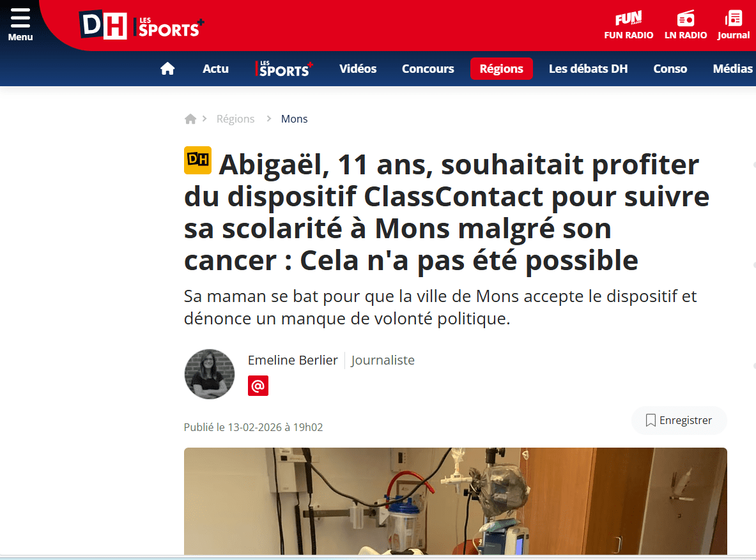Open the Régions tab
Image resolution: width=756 pixels, height=560 pixels.
pyautogui.click(x=502, y=69)
